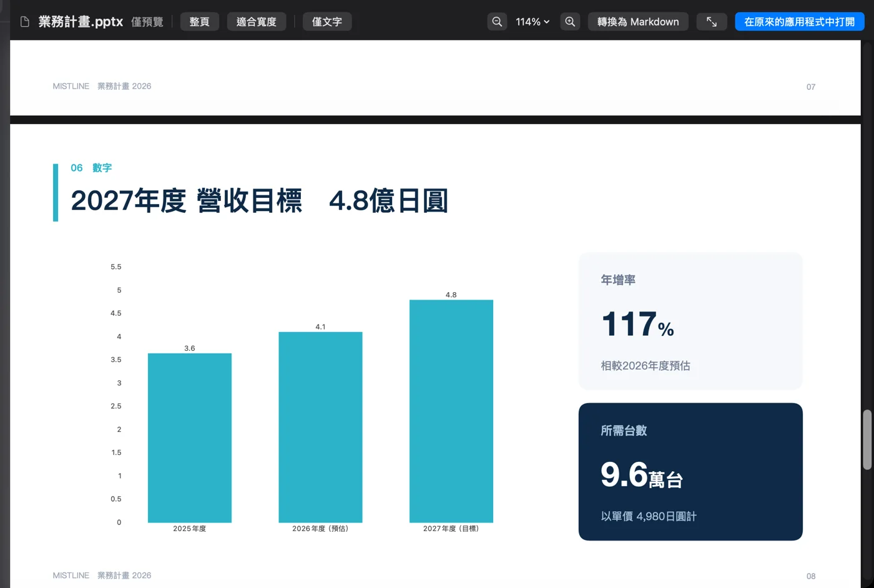Click the 5.5 y-axis label

coord(116,267)
